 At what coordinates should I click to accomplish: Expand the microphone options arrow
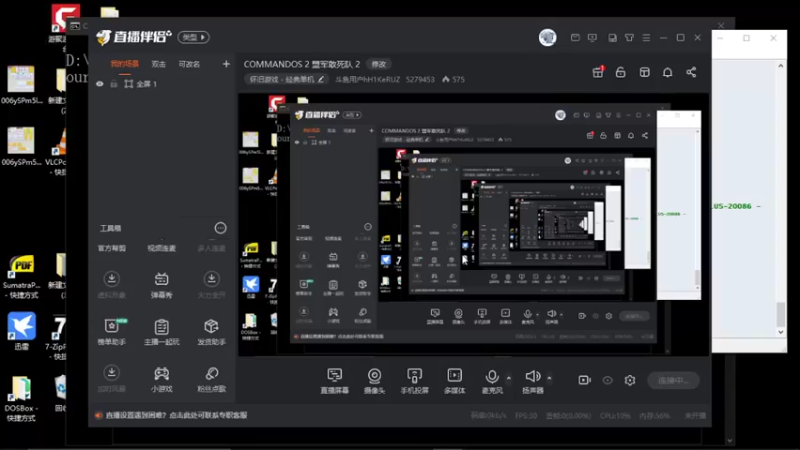click(x=509, y=378)
